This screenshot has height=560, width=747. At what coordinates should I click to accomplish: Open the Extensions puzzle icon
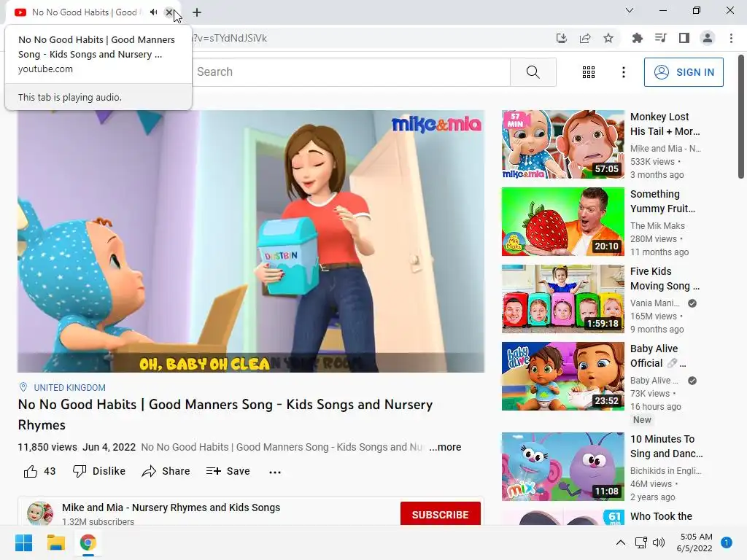tap(637, 38)
